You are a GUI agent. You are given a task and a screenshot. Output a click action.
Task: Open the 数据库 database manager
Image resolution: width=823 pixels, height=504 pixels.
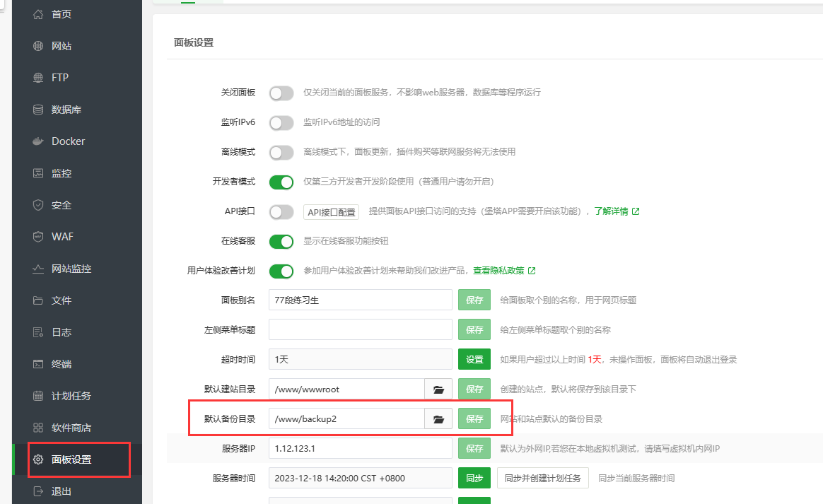64,109
